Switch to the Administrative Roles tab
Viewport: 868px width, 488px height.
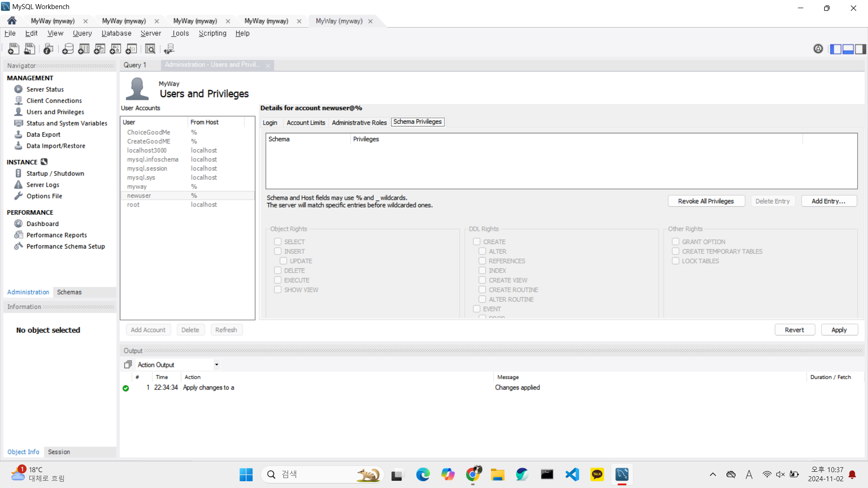click(x=359, y=122)
